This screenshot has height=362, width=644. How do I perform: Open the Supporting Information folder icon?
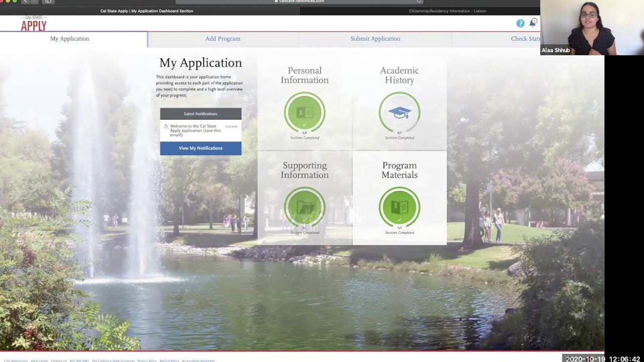[304, 207]
